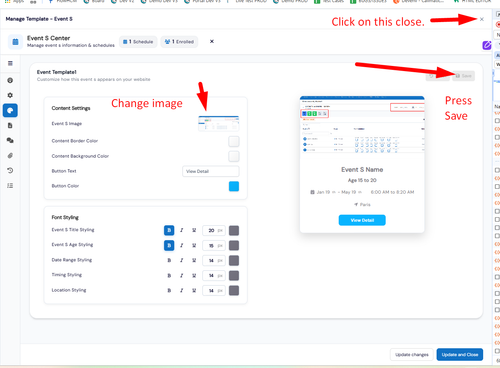Open the gear settings section in the sidebar
The image size is (500, 368).
[x=10, y=95]
